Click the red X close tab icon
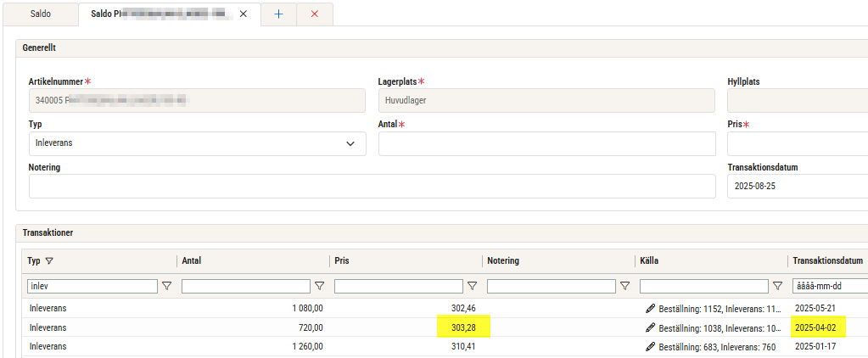The image size is (868, 358). (315, 14)
